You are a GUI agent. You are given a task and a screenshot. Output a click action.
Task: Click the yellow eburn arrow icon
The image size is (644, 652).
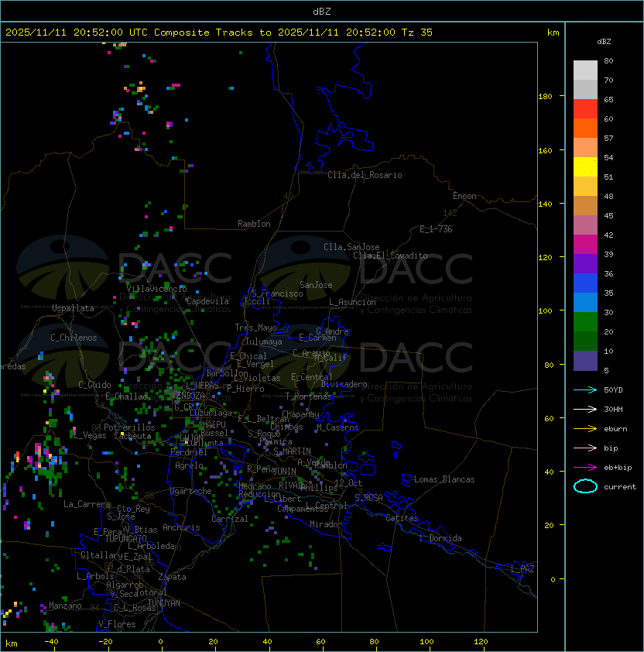(585, 429)
